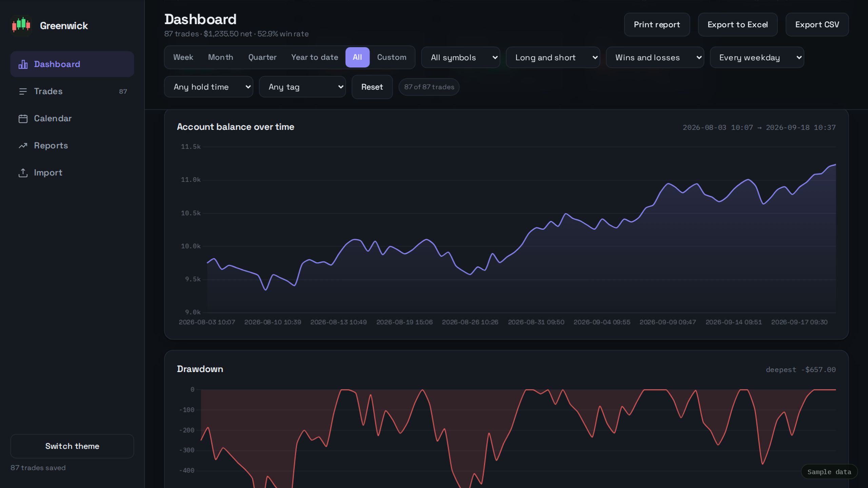The image size is (868, 488).
Task: Open the Calendar icon in sidebar
Action: point(23,119)
